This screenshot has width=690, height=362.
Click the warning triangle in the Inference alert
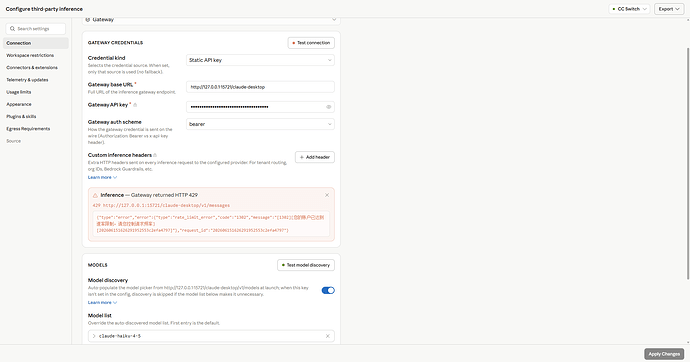pyautogui.click(x=95, y=195)
